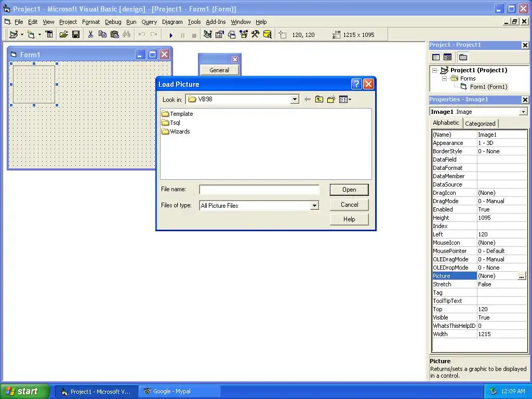Open Toolbox hammer and wrench icon
Image resolution: width=532 pixels, height=399 pixels.
(256, 35)
